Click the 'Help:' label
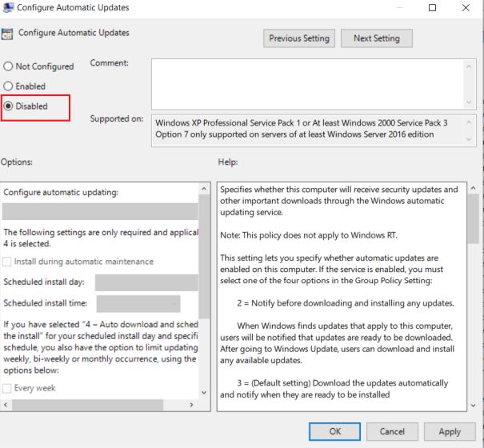Image resolution: width=484 pixels, height=448 pixels. click(x=228, y=162)
